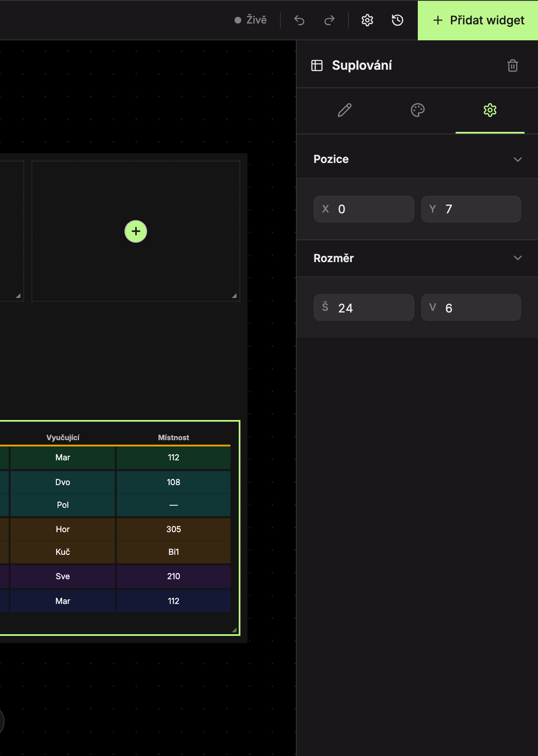Select the Pol teacher cell
538x756 pixels.
(63, 505)
